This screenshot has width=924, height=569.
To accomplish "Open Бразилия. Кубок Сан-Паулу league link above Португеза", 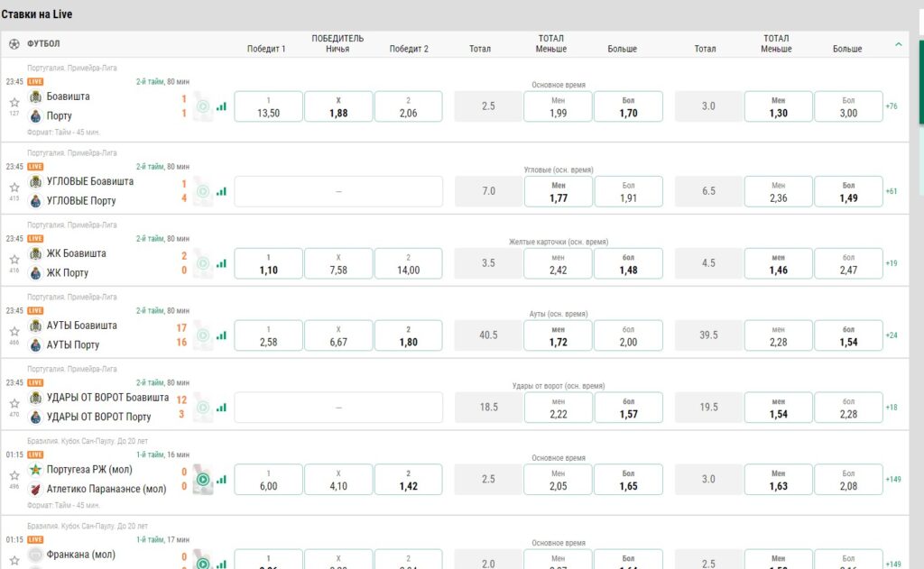I will click(x=88, y=441).
